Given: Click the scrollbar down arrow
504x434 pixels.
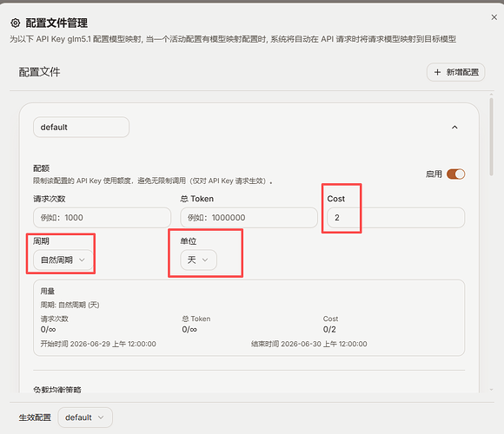Looking at the screenshot, I should pyautogui.click(x=491, y=390).
